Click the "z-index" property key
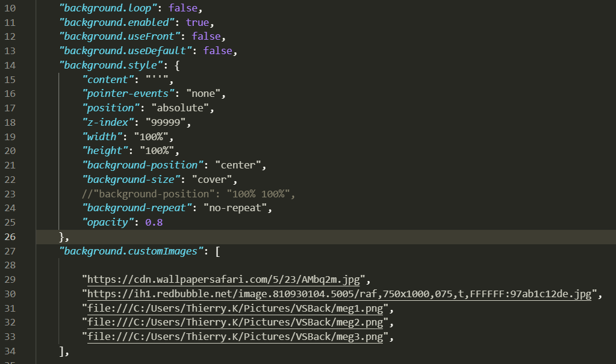Image resolution: width=616 pixels, height=364 pixels. point(108,123)
